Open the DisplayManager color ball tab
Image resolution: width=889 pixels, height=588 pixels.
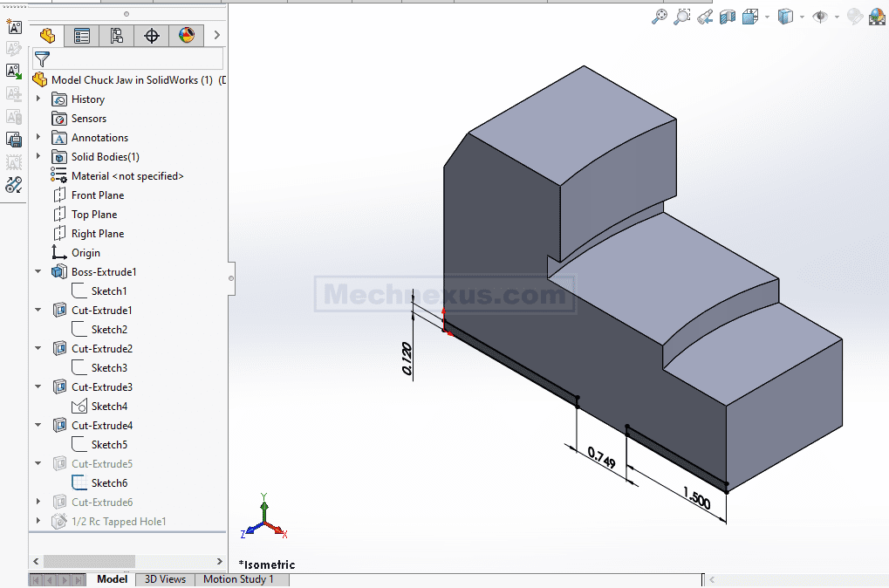[x=187, y=36]
